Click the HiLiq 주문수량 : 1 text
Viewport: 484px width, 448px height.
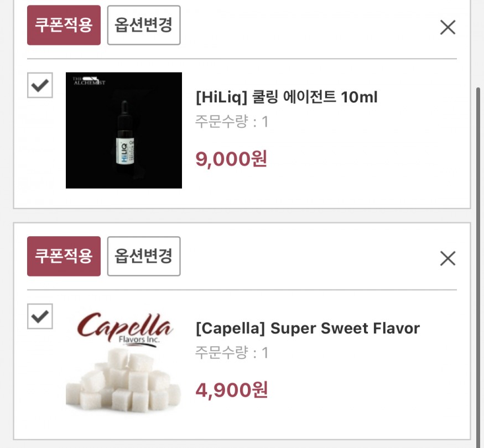(x=232, y=122)
